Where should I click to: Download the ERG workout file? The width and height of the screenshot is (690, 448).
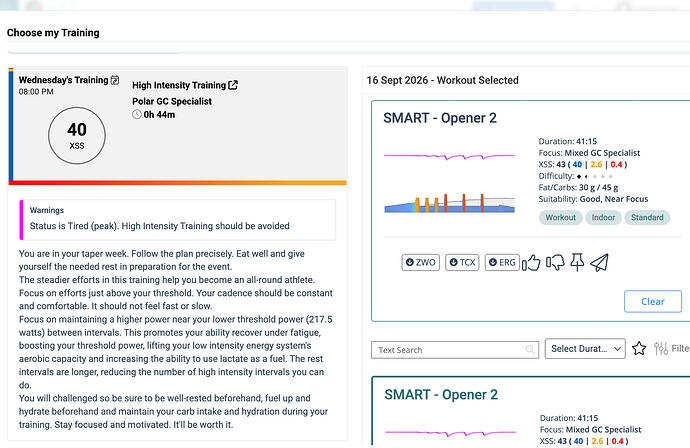(502, 262)
